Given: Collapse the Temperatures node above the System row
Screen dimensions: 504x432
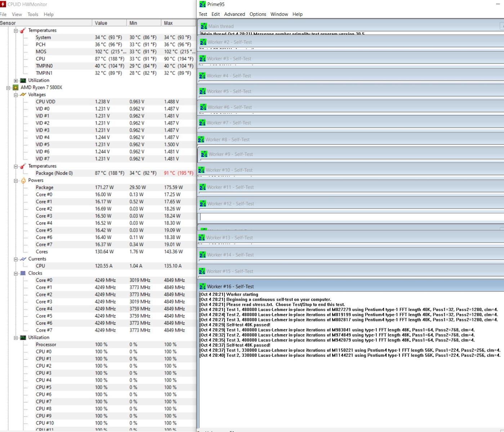Looking at the screenshot, I should [16, 31].
